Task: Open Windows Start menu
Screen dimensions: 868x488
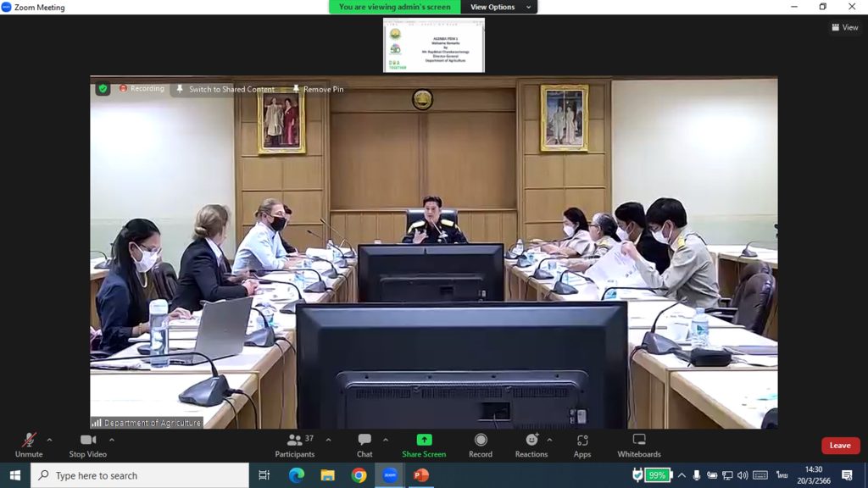Action: tap(15, 475)
